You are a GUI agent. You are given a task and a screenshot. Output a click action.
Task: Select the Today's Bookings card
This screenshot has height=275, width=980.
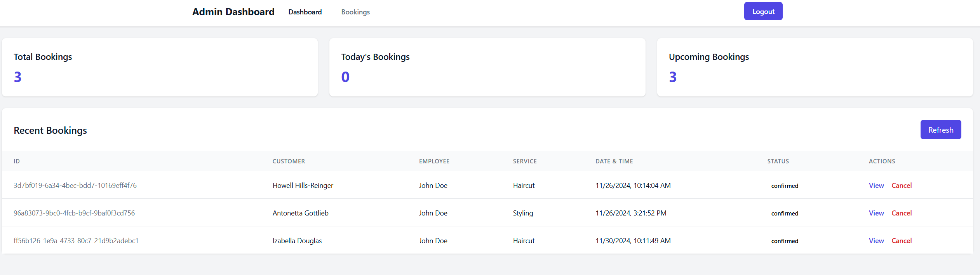(487, 67)
